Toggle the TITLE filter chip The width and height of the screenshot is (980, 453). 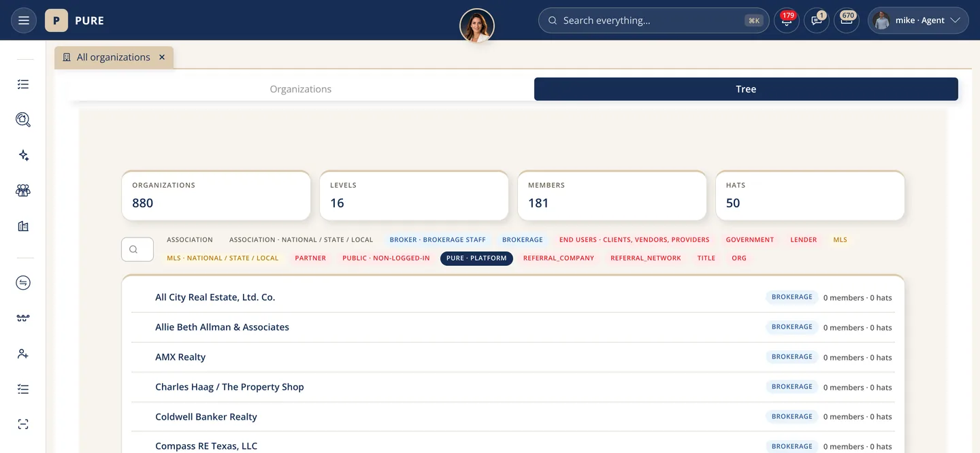[x=706, y=258]
